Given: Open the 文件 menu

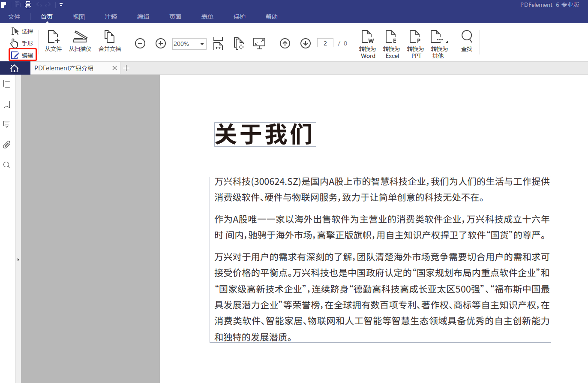Looking at the screenshot, I should click(x=14, y=17).
